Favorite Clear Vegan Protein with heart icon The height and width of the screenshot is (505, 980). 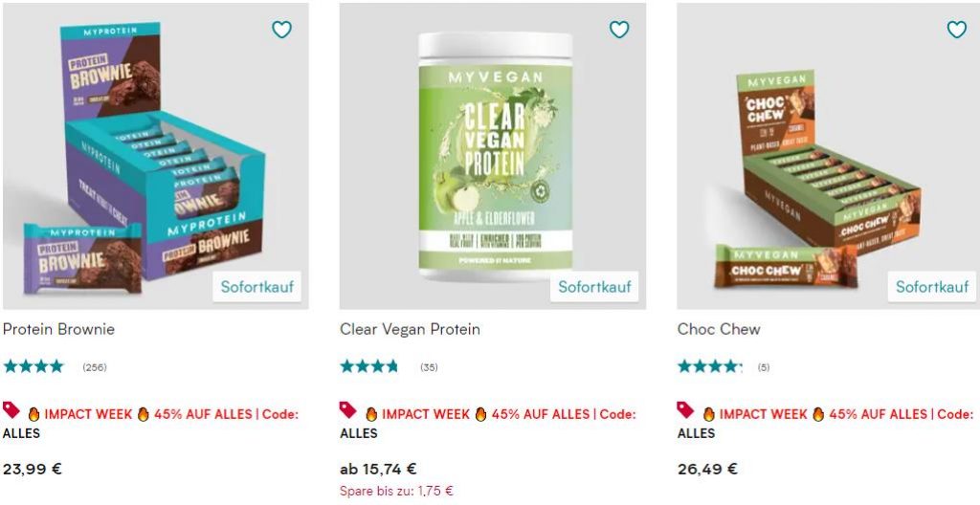pos(619,29)
